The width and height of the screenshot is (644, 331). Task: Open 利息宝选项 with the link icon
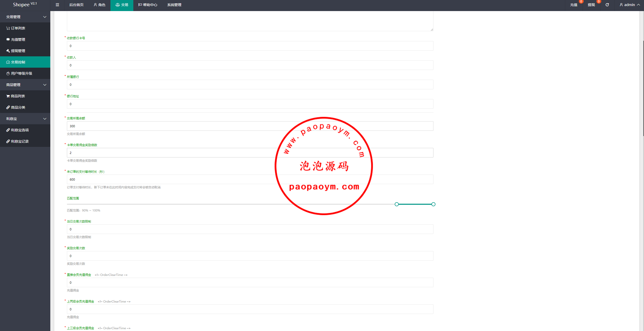(x=17, y=130)
